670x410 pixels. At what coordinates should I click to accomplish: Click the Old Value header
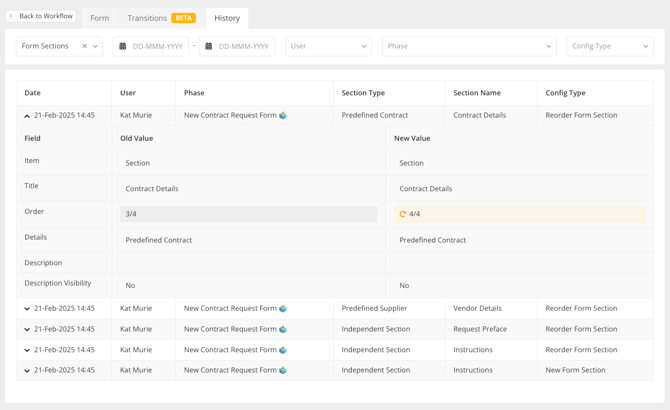click(137, 138)
